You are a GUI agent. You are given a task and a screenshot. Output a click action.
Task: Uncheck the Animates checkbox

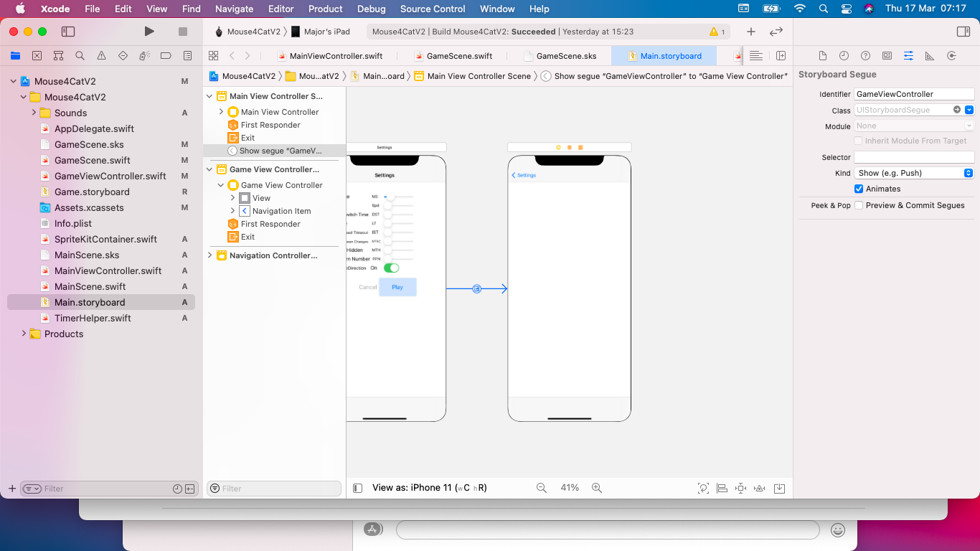859,189
